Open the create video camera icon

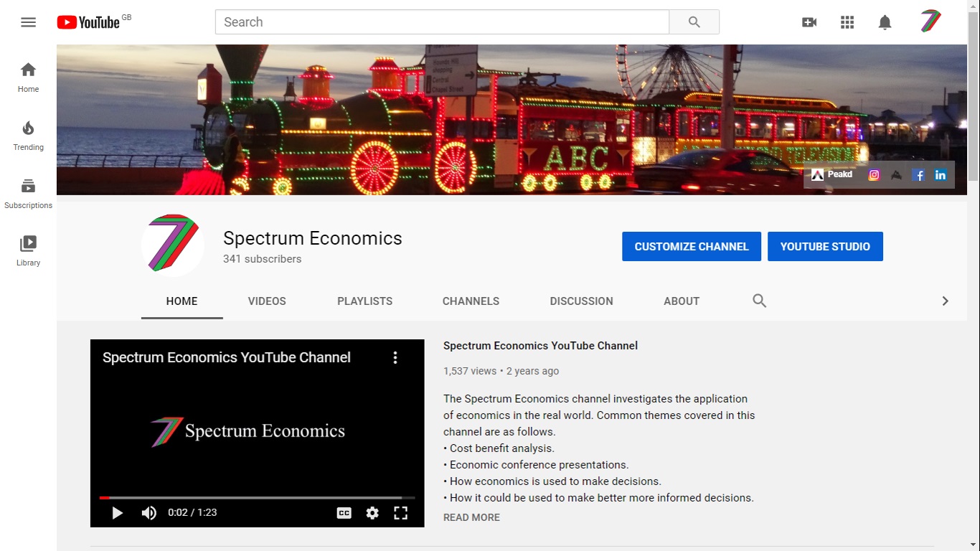809,22
